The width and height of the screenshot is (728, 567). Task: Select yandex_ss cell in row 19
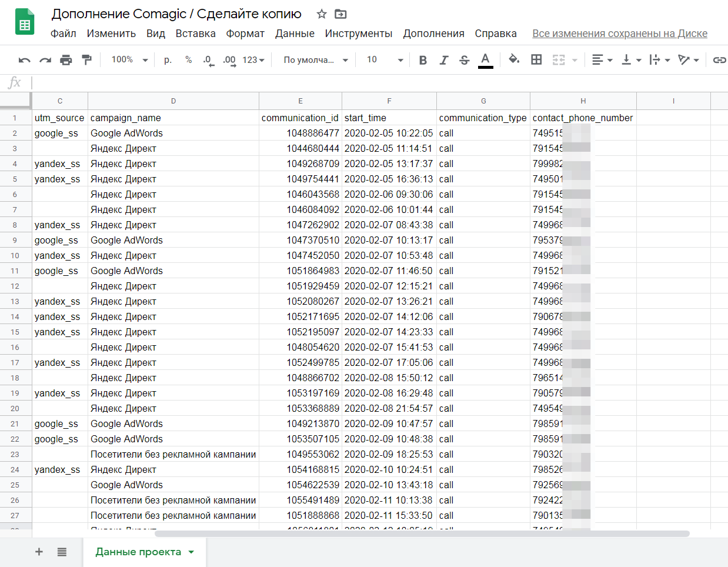60,393
